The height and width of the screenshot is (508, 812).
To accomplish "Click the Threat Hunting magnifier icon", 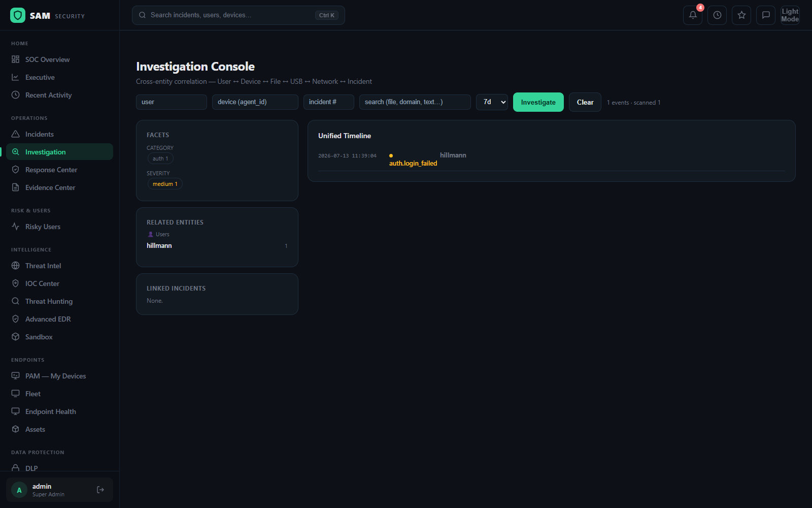I will pos(16,301).
